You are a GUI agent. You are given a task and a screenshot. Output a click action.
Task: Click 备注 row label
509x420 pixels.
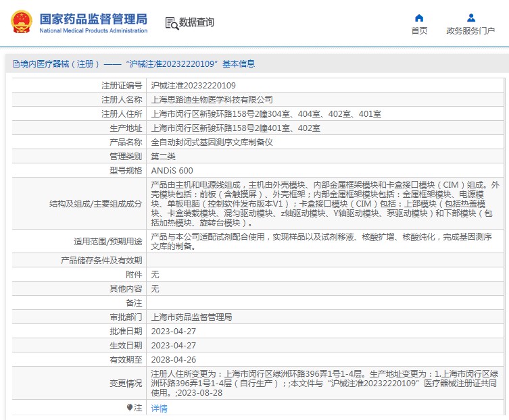pyautogui.click(x=134, y=303)
